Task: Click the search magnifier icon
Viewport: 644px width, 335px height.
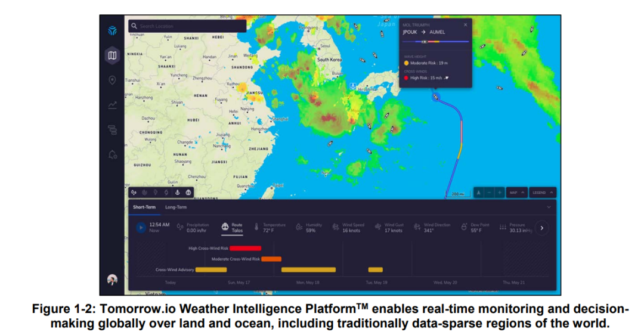Action: point(134,26)
